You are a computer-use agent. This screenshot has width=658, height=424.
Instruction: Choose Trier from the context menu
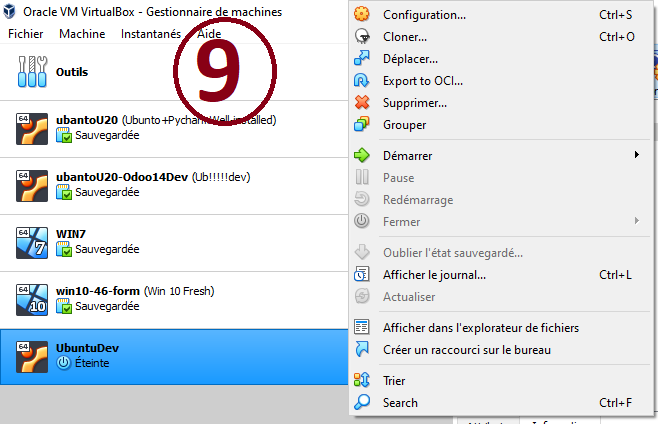tap(394, 381)
